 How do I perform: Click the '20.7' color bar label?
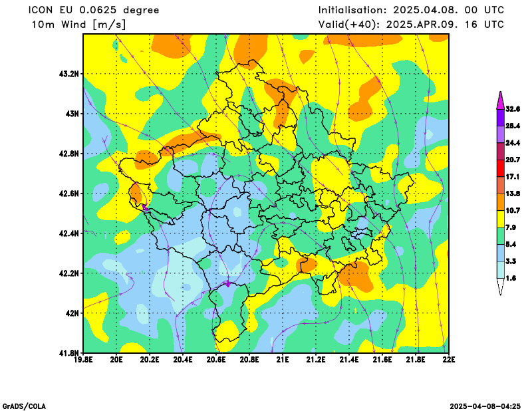[513, 160]
